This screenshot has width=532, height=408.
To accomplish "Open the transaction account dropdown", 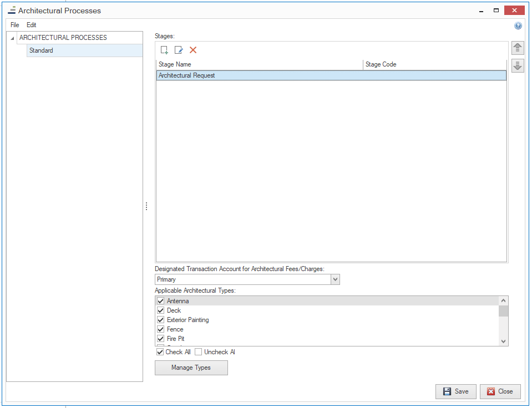I will pyautogui.click(x=335, y=279).
